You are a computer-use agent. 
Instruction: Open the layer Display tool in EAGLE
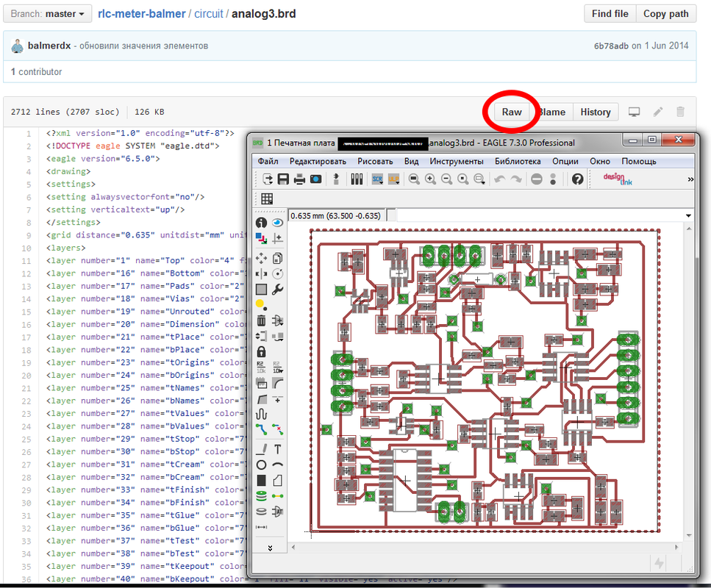click(x=261, y=238)
